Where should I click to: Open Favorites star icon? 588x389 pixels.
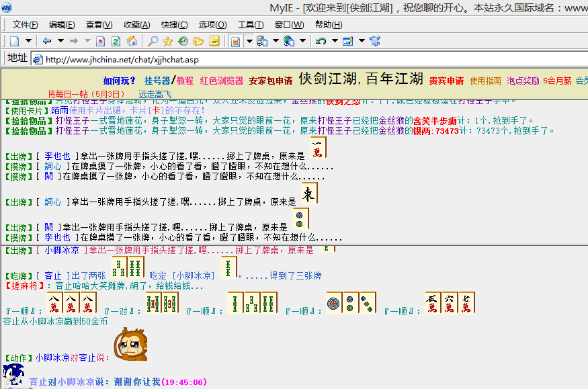pyautogui.click(x=167, y=41)
